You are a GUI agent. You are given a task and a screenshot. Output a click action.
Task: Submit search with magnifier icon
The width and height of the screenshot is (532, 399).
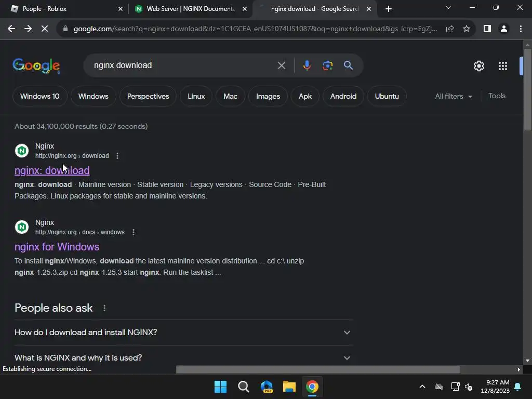pyautogui.click(x=349, y=65)
